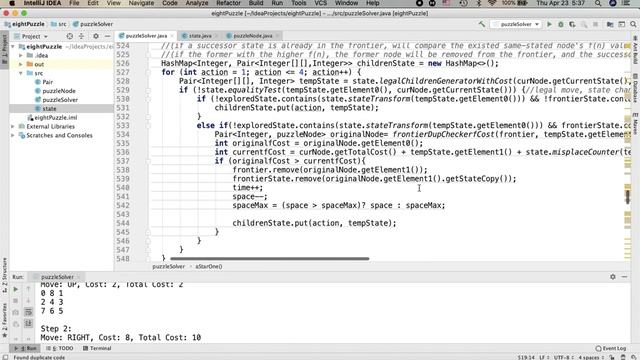
Task: Close the puzzleSolver.java tab
Action: pyautogui.click(x=172, y=36)
